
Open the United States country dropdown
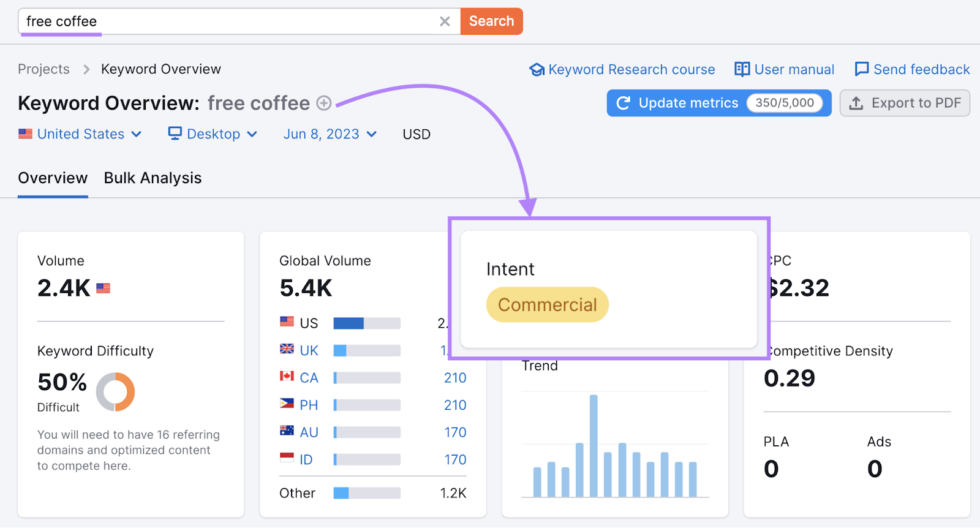(x=80, y=134)
